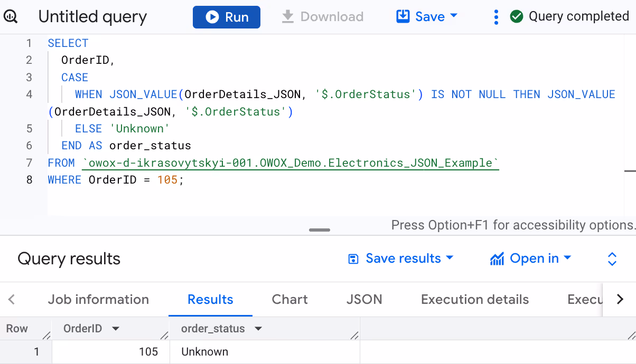Viewport: 636px width, 364px height.
Task: Click the disk icon of Save button
Action: [x=403, y=17]
